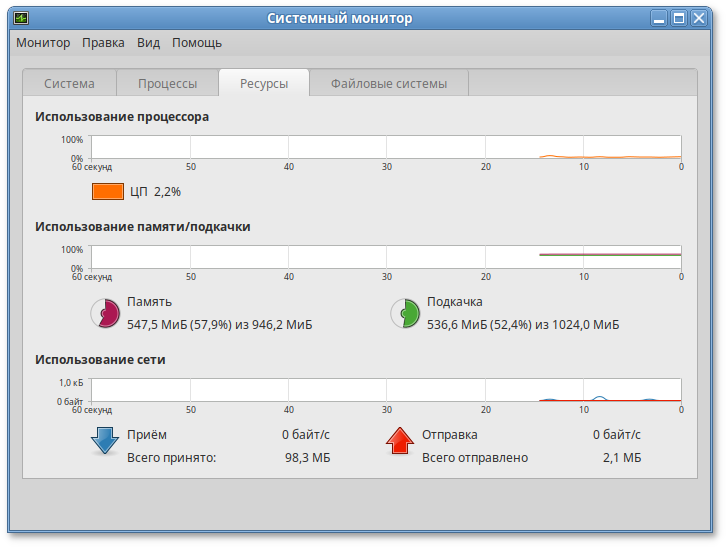Minimize the system monitor window

pyautogui.click(x=659, y=18)
